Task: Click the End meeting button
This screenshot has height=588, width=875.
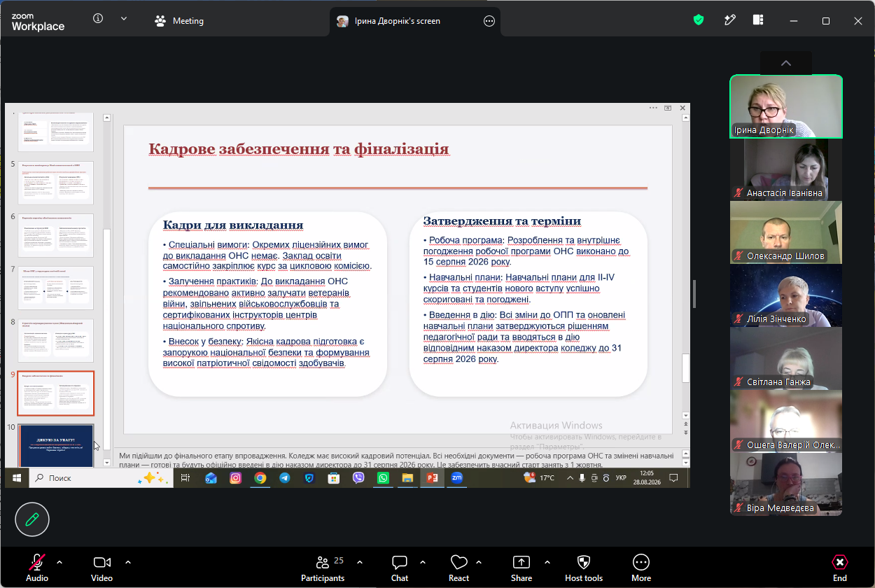Action: pyautogui.click(x=840, y=568)
